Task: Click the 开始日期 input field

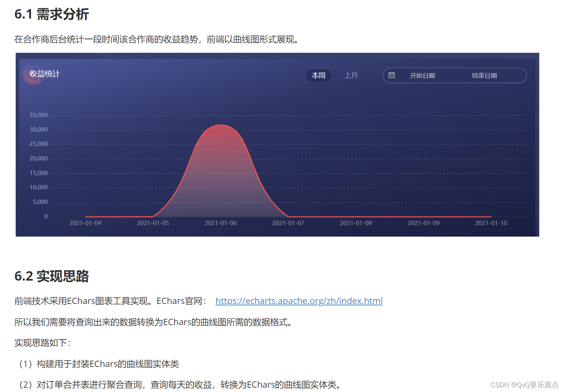Action: pyautogui.click(x=422, y=75)
